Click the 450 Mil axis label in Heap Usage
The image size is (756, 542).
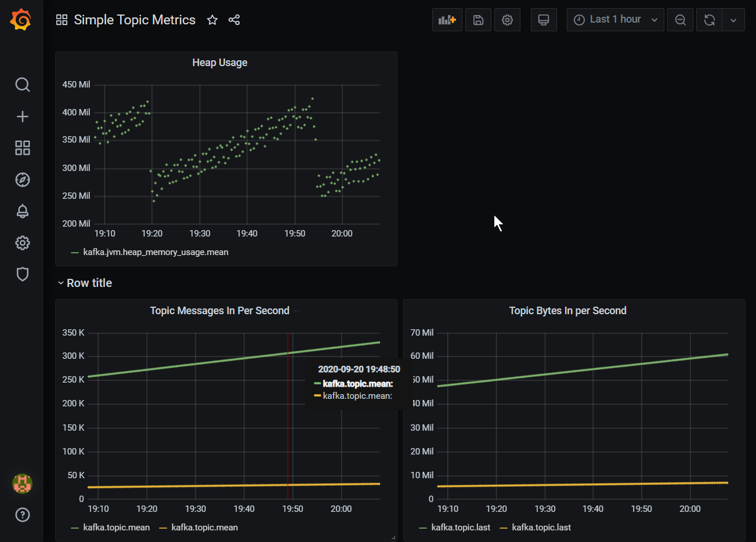[x=76, y=85]
